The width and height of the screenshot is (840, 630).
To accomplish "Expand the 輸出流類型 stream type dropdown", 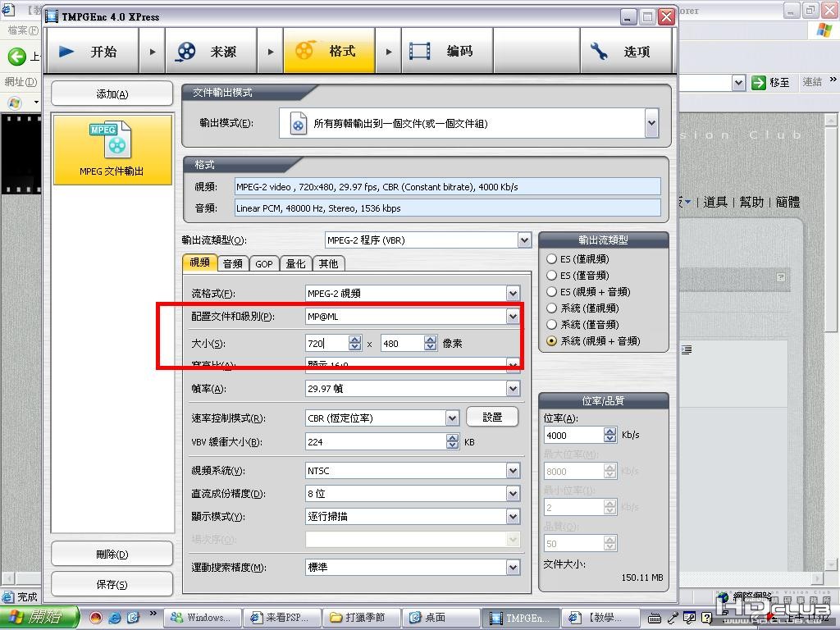I will click(524, 240).
